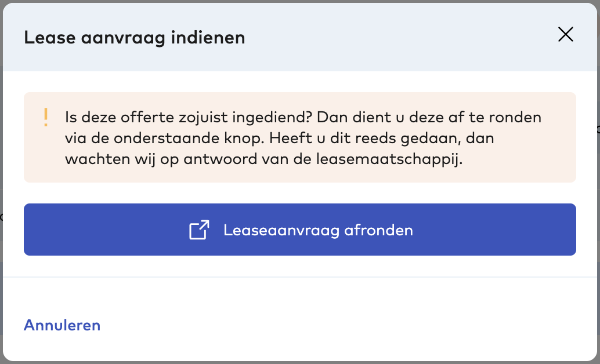Screen dimensions: 600x364
Task: Click the orange exclamation warning icon
Action: 46,118
